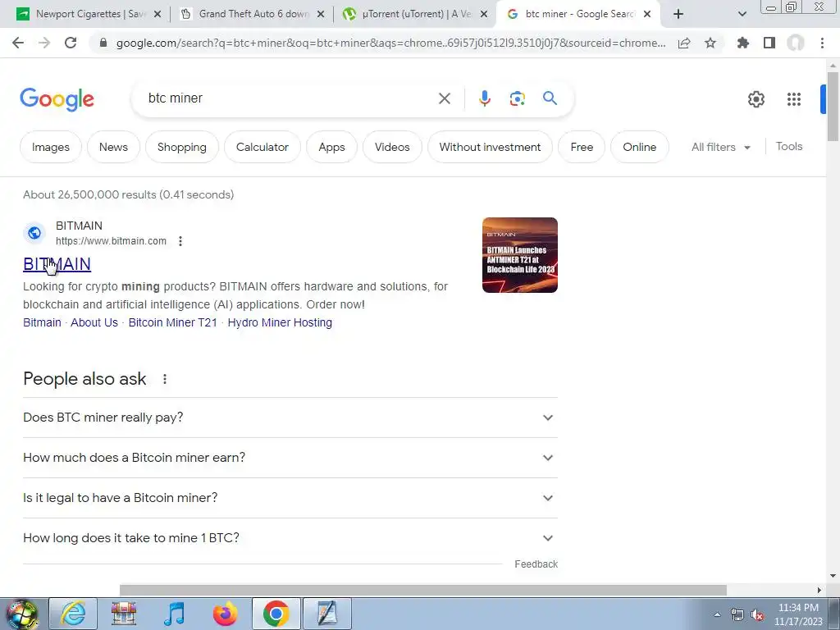
Task: Click the btc miner search input field
Action: pyautogui.click(x=286, y=98)
